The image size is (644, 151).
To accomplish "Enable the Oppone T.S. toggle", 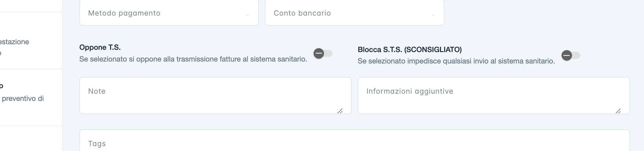I will tap(323, 53).
